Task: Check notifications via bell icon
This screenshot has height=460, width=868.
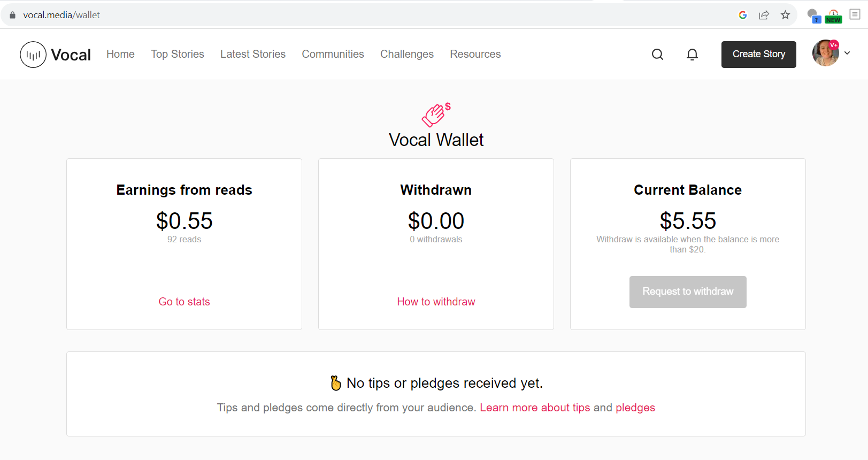Action: (692, 55)
